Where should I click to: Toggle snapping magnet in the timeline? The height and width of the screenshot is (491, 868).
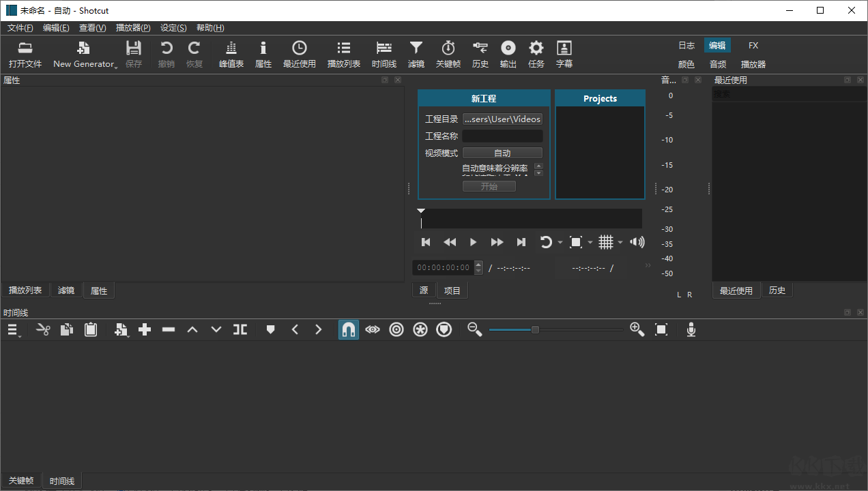pos(349,329)
